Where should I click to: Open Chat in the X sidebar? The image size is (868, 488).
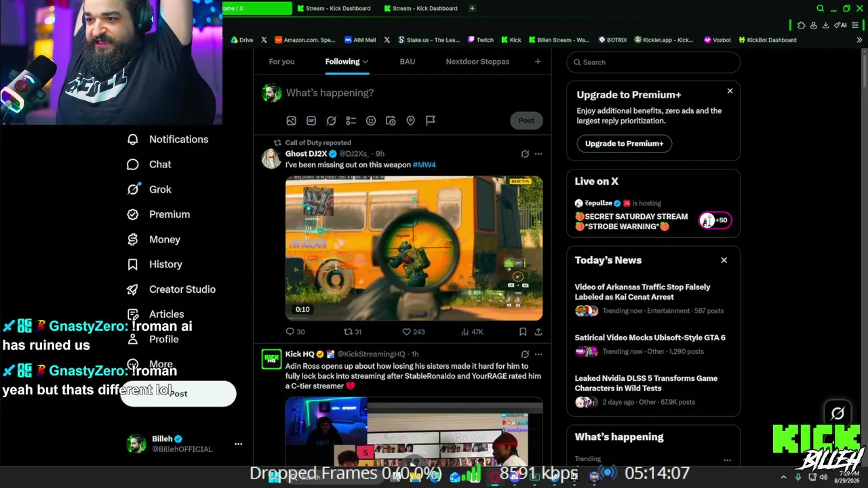(149, 164)
